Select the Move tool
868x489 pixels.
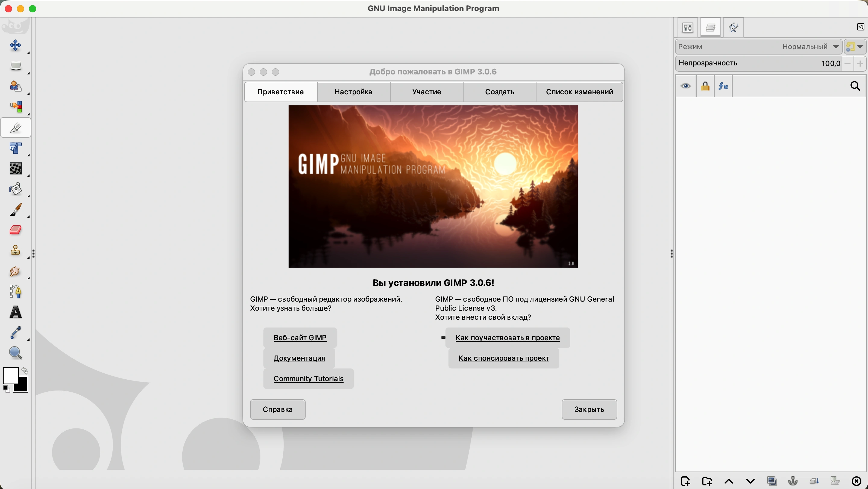tap(15, 45)
